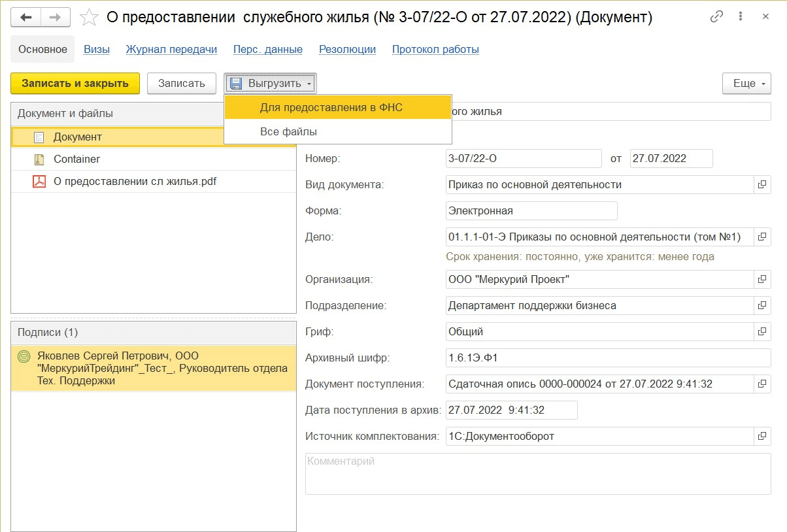
Task: Click the title field ending with ого жилья
Action: 611,112
